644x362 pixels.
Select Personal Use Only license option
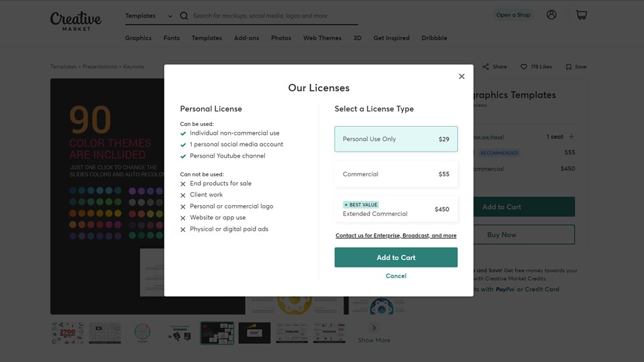(396, 139)
